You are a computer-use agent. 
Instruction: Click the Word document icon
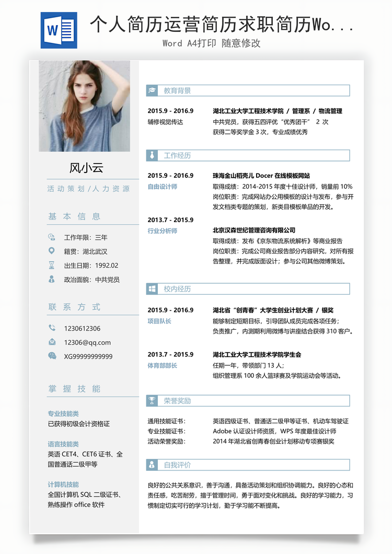pos(59,30)
